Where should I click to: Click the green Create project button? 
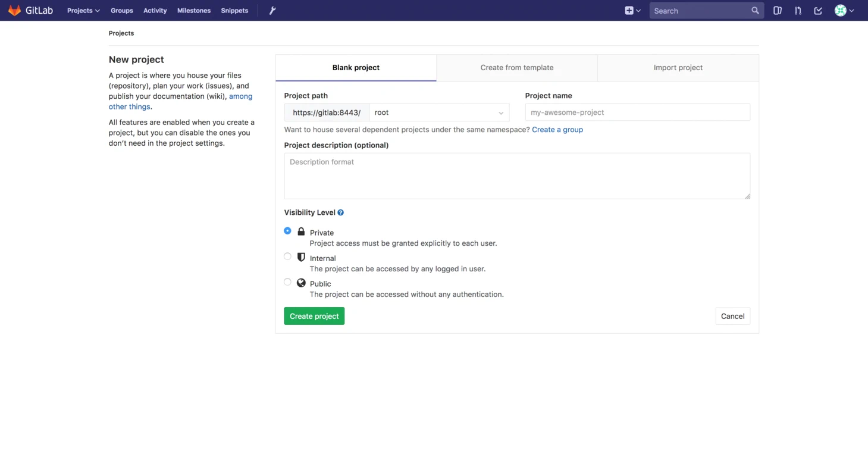pyautogui.click(x=314, y=316)
